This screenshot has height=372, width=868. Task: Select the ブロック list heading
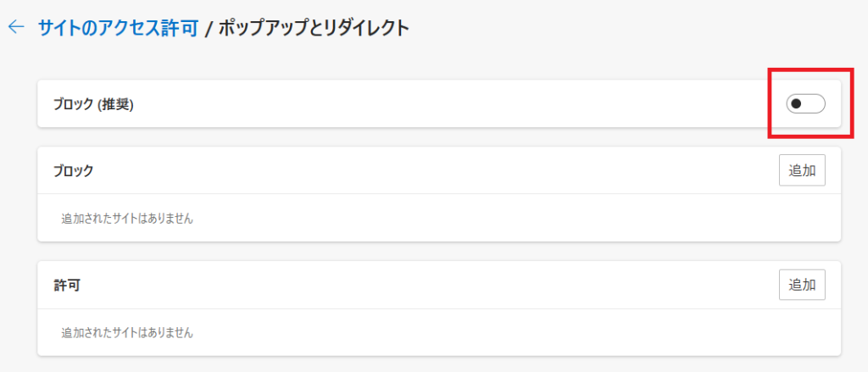click(x=73, y=171)
